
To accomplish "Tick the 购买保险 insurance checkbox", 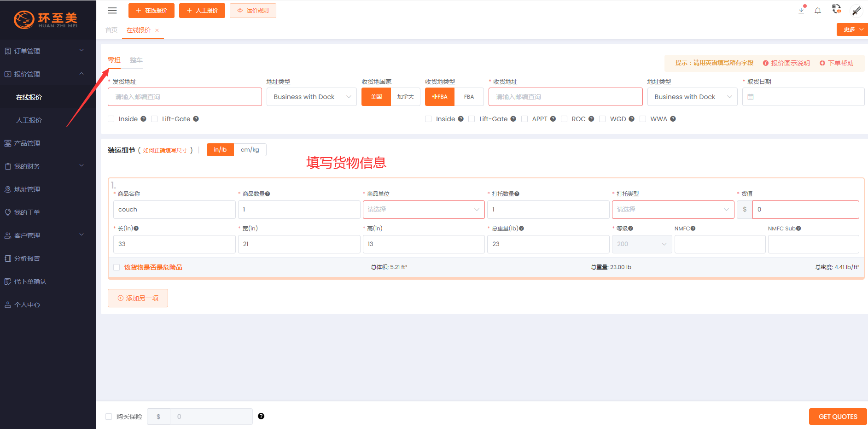I will 109,417.
